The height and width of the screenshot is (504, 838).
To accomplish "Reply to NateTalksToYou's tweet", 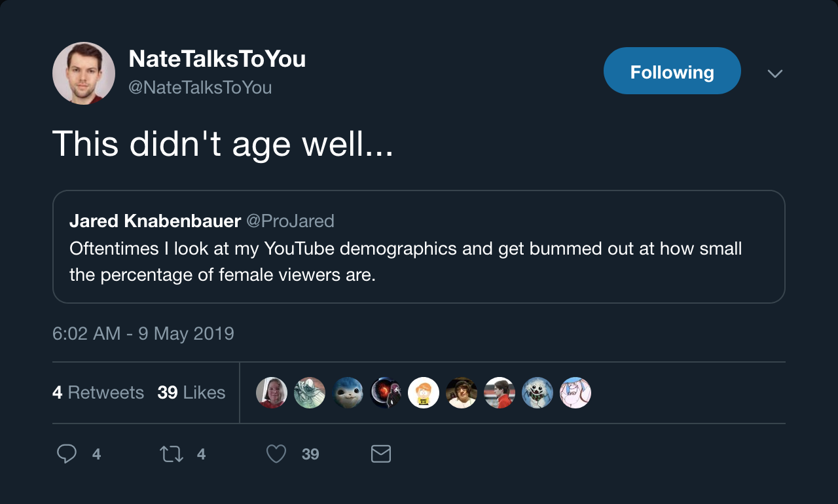I will (66, 454).
